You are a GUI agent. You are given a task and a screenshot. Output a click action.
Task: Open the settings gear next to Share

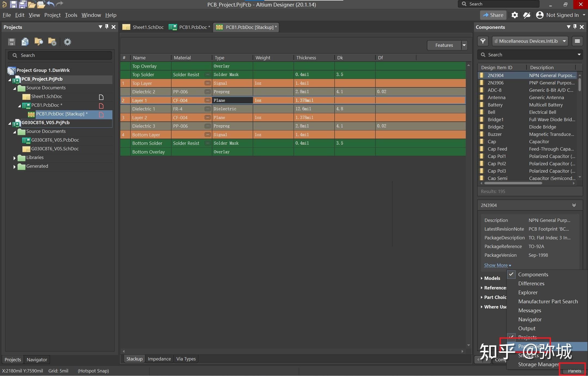(x=514, y=15)
